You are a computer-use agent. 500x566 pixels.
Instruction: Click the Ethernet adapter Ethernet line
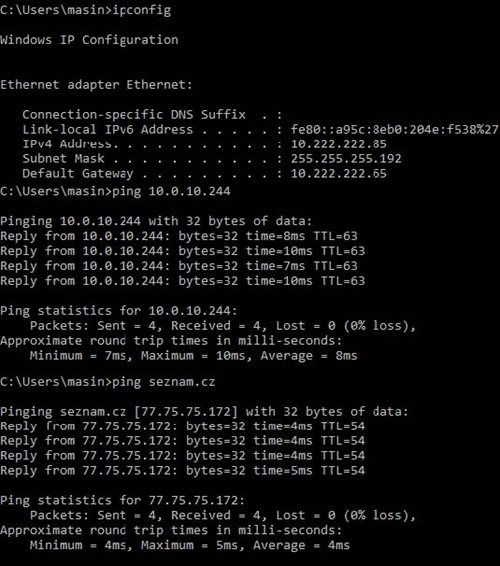[96, 84]
